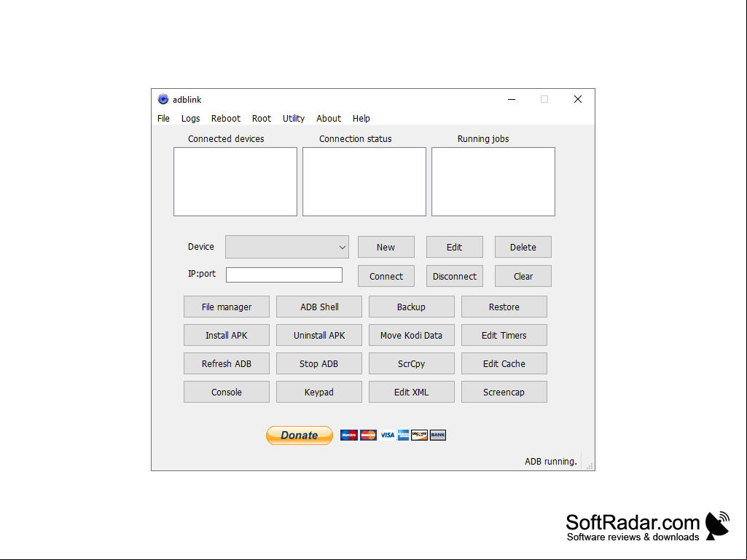Click Stop ADB
The width and height of the screenshot is (747, 560).
319,363
